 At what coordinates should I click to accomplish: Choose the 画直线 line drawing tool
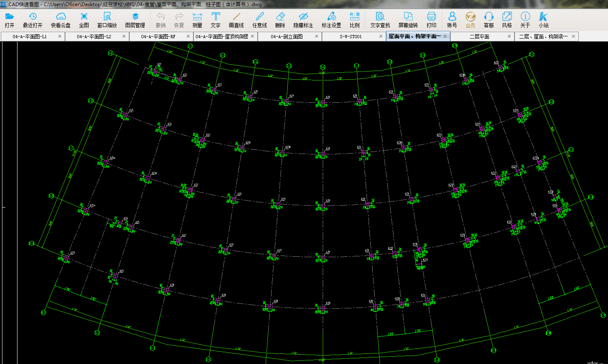(237, 20)
